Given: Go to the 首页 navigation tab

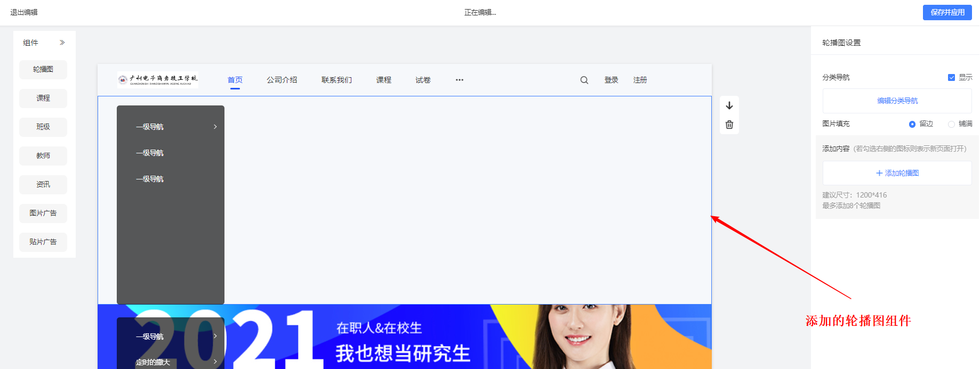Looking at the screenshot, I should pyautogui.click(x=235, y=80).
